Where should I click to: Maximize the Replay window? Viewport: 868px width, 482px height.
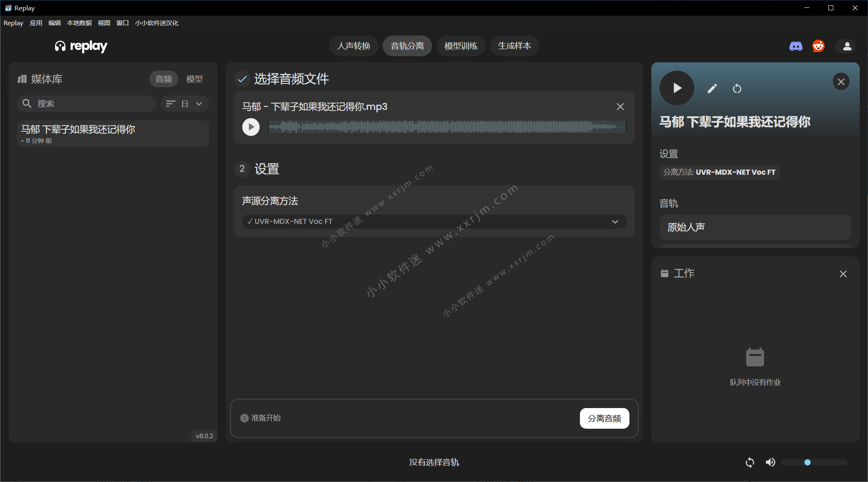[831, 8]
